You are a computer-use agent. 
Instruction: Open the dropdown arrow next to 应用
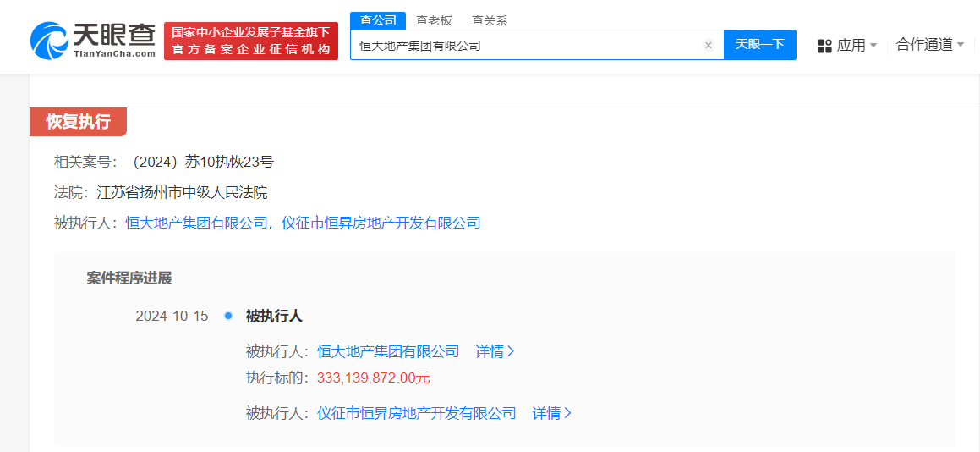coord(873,46)
